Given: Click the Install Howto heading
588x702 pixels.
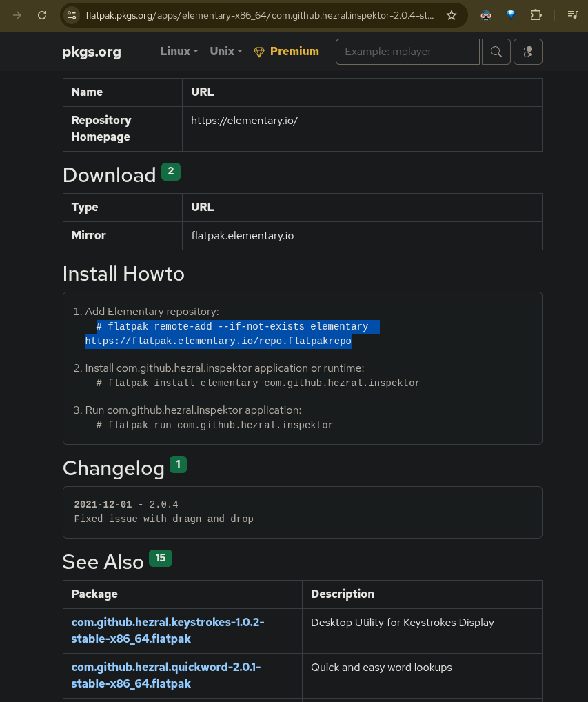Looking at the screenshot, I should 123,274.
